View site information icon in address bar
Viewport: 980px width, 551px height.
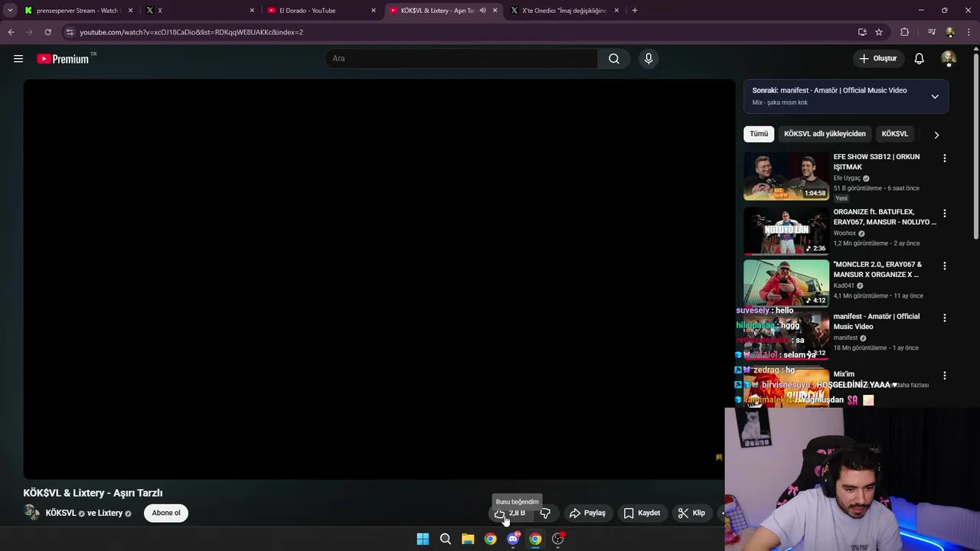pyautogui.click(x=70, y=32)
